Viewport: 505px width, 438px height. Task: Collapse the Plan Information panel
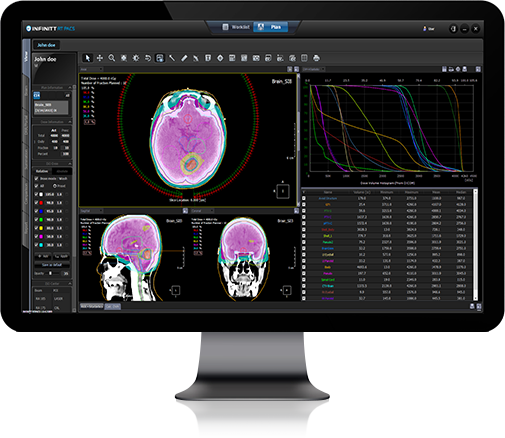pos(69,87)
